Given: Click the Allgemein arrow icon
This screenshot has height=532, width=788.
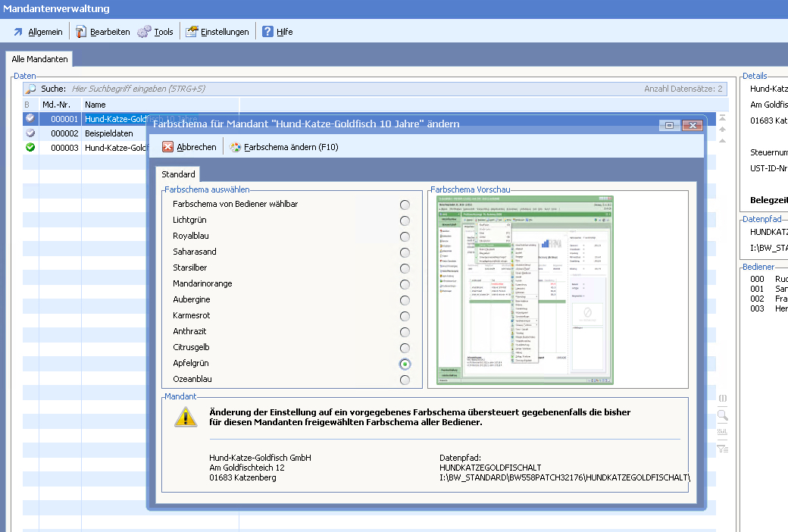Looking at the screenshot, I should pos(18,32).
